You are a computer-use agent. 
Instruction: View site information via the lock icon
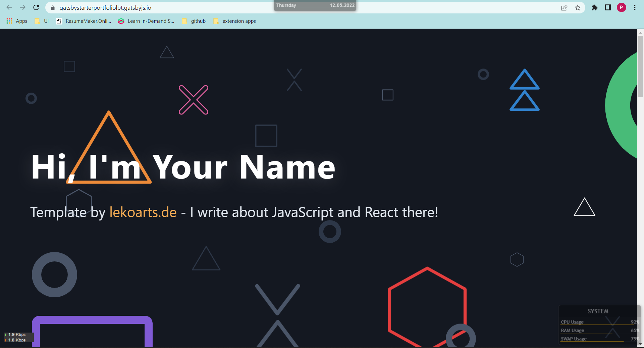[x=53, y=8]
